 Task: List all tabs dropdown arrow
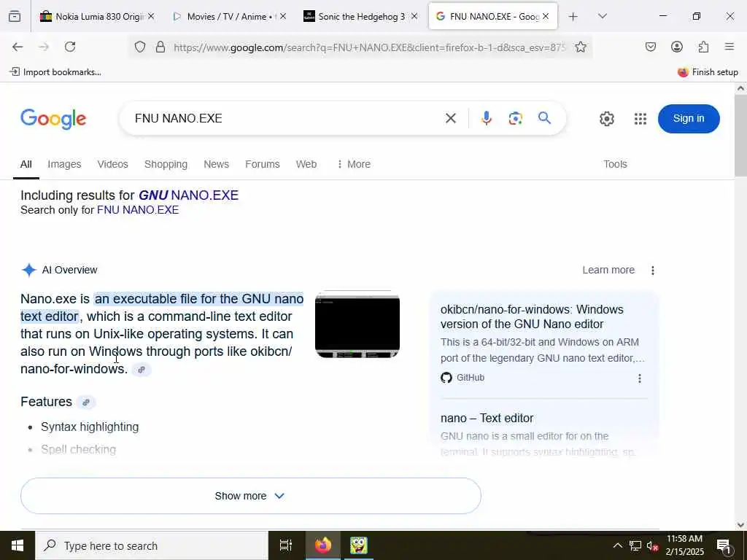coord(602,17)
